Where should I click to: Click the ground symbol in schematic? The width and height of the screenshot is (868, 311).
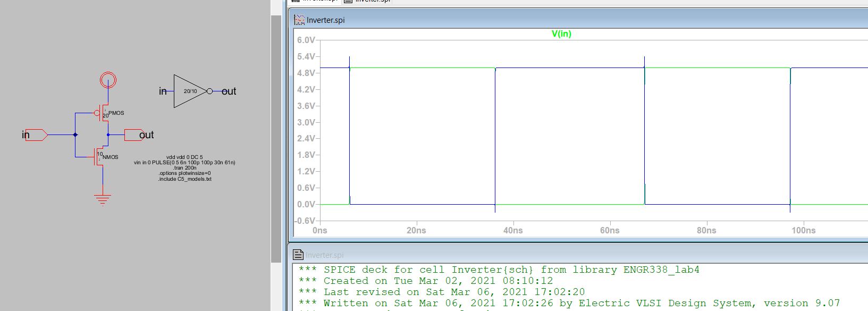pyautogui.click(x=103, y=199)
